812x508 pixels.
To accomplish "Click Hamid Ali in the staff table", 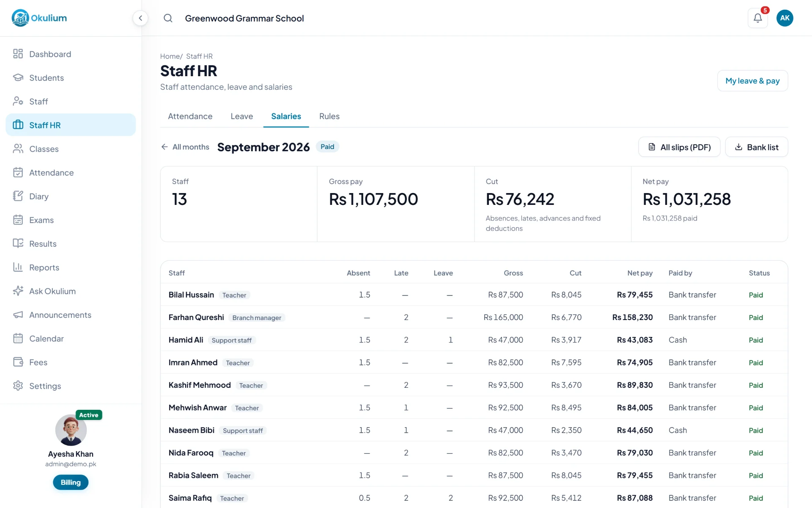I will 186,340.
